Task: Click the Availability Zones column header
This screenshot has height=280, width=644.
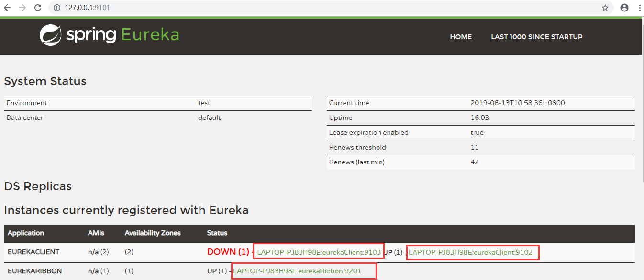Action: click(153, 233)
